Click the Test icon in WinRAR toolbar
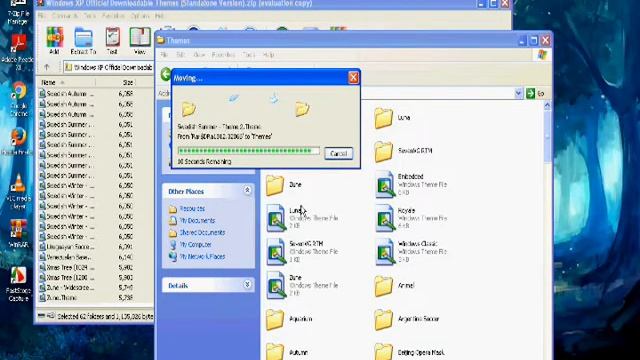 (112, 40)
